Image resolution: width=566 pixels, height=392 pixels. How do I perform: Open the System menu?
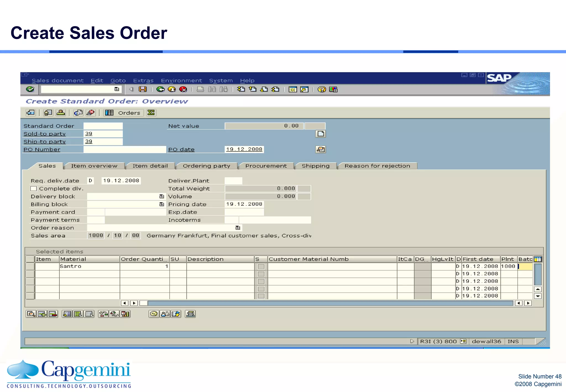click(x=221, y=81)
